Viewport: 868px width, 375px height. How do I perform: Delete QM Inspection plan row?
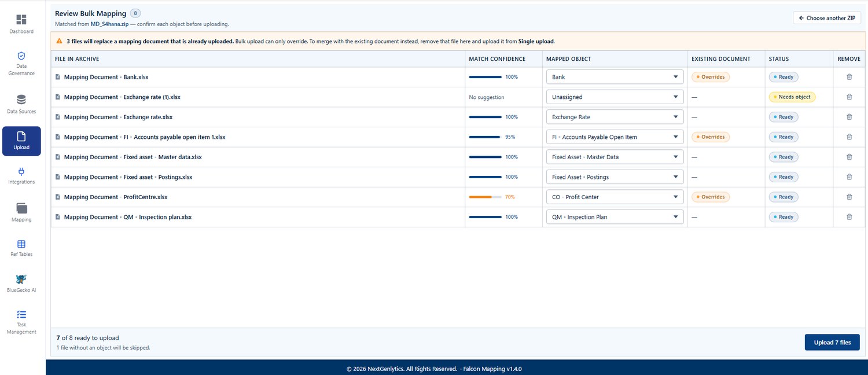[x=849, y=217]
